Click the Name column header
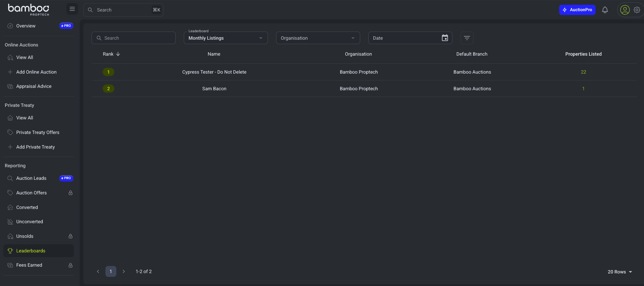This screenshot has height=286, width=644. [214, 54]
